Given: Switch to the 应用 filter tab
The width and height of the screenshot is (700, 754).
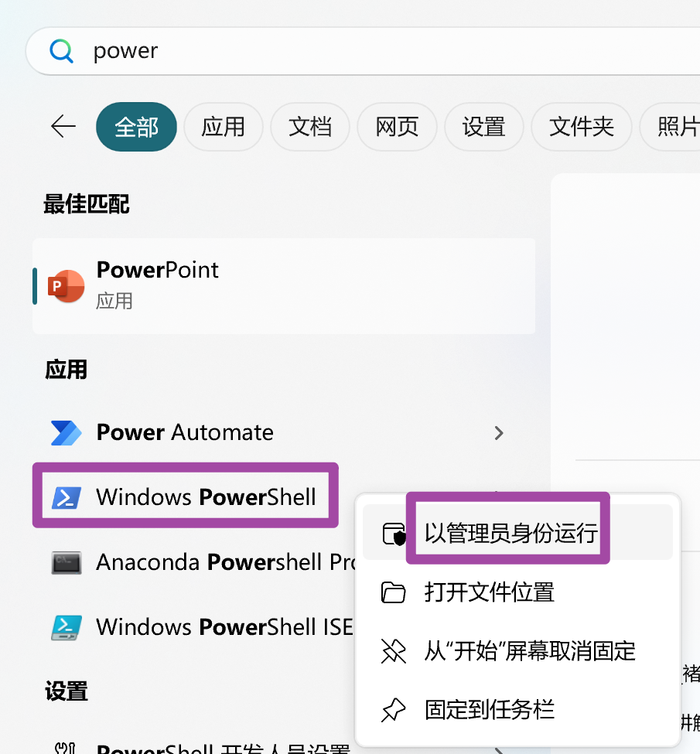Looking at the screenshot, I should 224,127.
